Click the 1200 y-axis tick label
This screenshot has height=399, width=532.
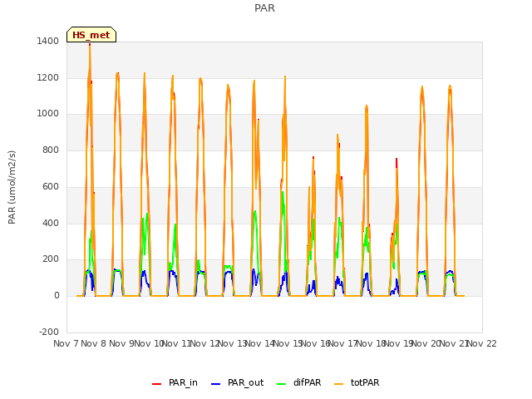(x=48, y=77)
